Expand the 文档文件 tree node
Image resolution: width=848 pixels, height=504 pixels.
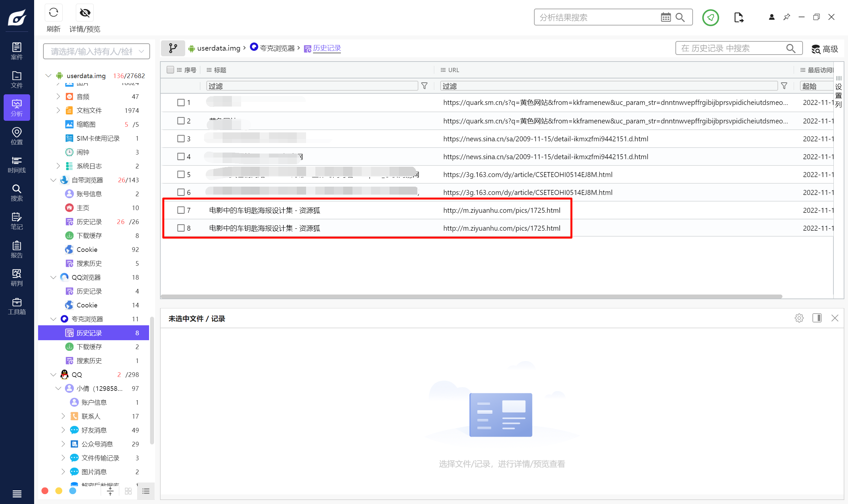[58, 111]
